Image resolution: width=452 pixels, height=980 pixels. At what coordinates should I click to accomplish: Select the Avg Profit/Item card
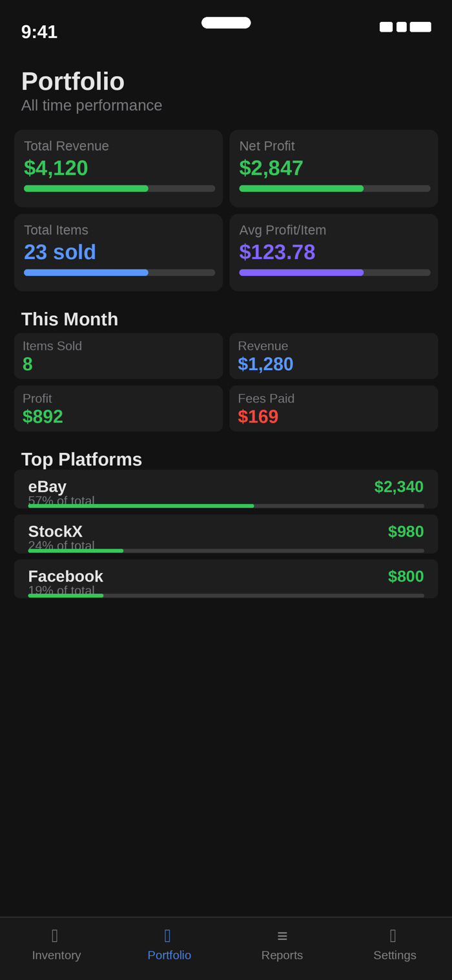coord(334,252)
